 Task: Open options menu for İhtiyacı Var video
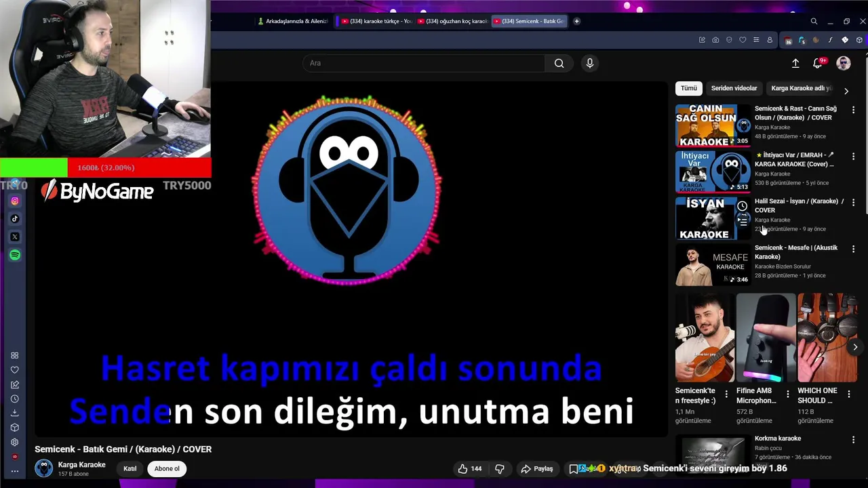tap(853, 156)
